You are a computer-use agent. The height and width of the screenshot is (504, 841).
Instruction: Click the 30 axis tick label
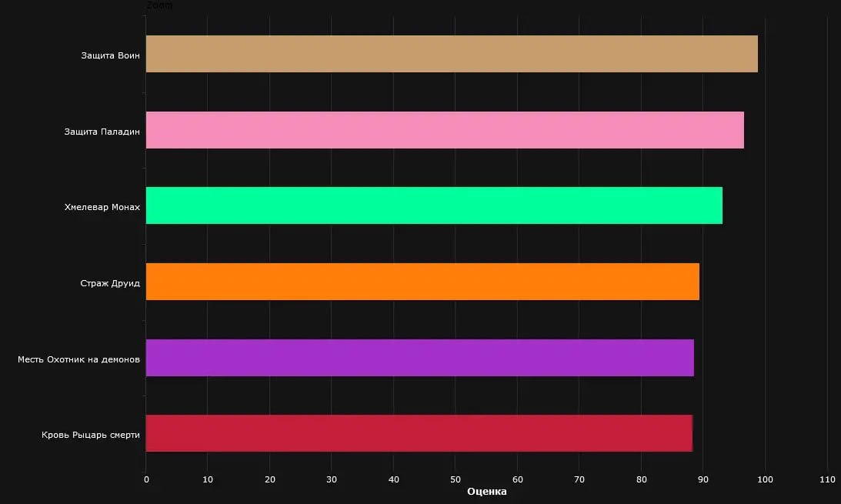click(x=332, y=479)
